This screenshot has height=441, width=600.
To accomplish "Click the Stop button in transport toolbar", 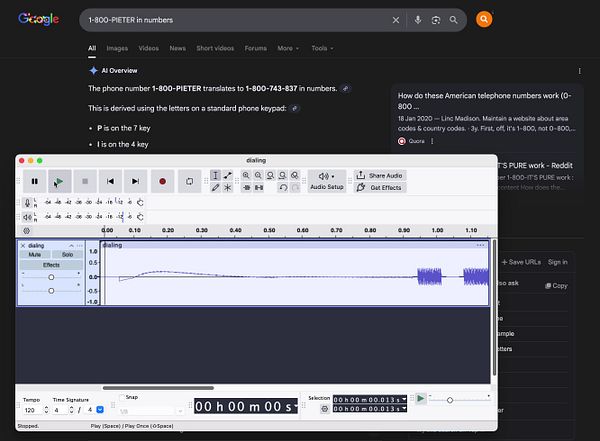I will pyautogui.click(x=85, y=181).
